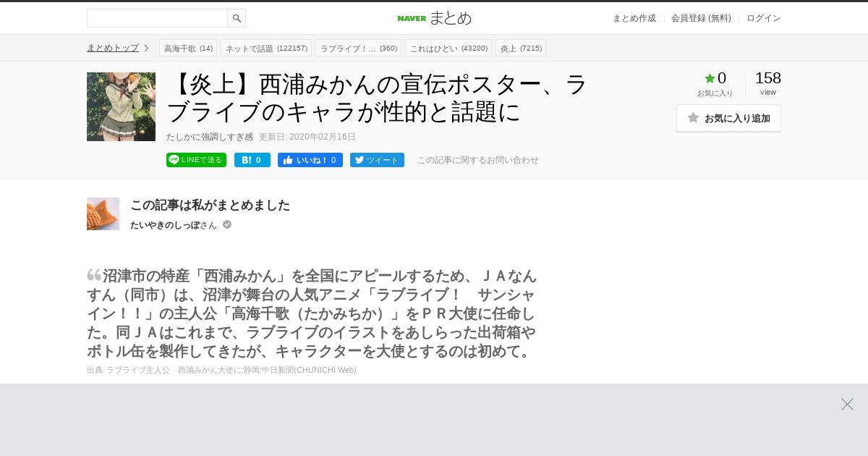Click the search magnifier icon button
The image size is (868, 456).
click(237, 18)
